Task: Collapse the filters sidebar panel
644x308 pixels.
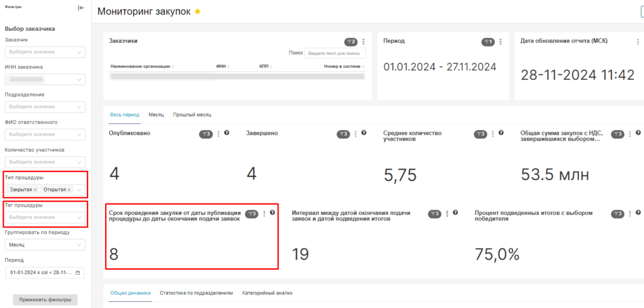Action: tap(80, 8)
